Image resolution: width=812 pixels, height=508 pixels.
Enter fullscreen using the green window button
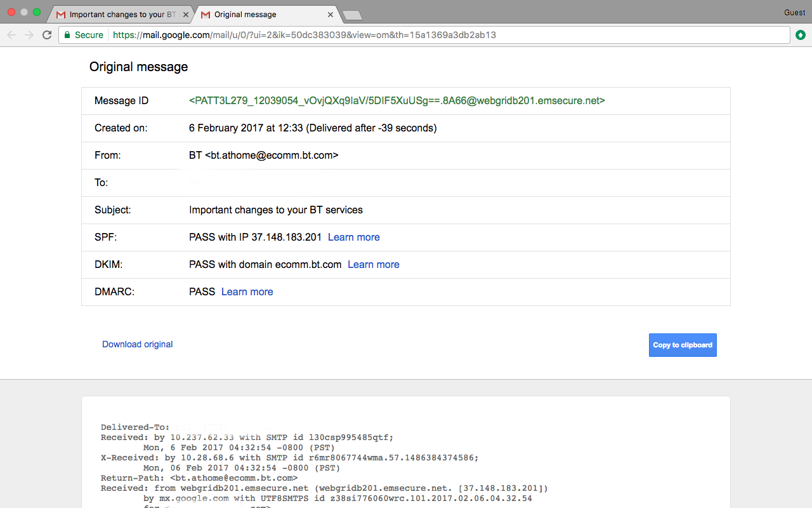click(x=37, y=12)
